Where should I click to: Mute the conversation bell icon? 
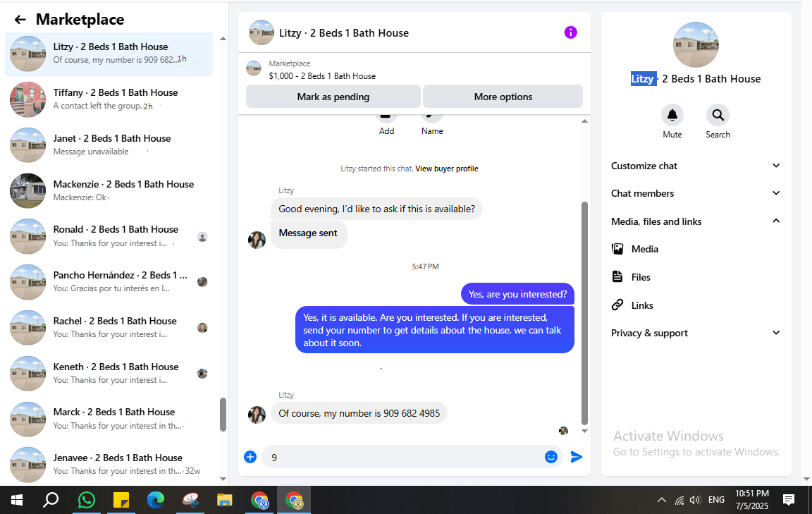(672, 115)
